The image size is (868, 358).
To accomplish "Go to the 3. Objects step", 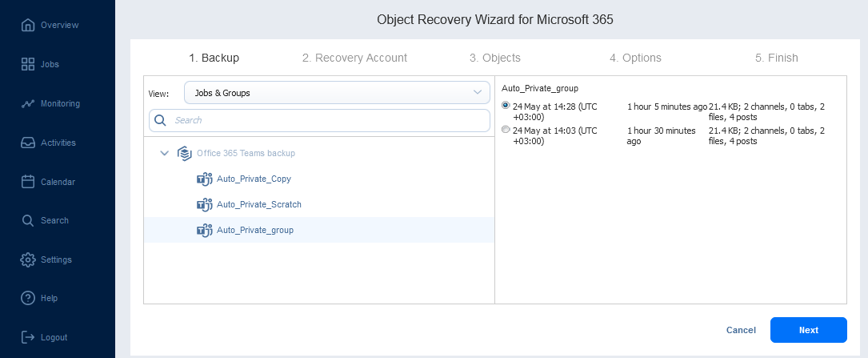I will click(x=495, y=58).
